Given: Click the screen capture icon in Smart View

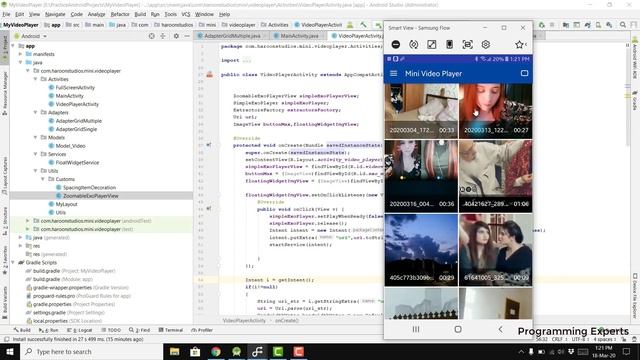Looking at the screenshot, I should coord(467,44).
